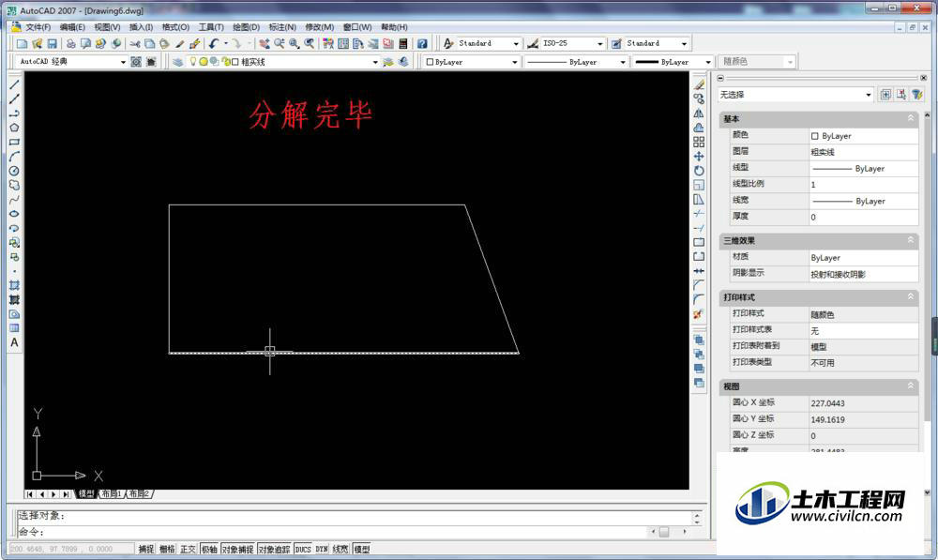Viewport: 938px width, 560px height.
Task: Click the Save drawing icon
Action: coord(52,44)
